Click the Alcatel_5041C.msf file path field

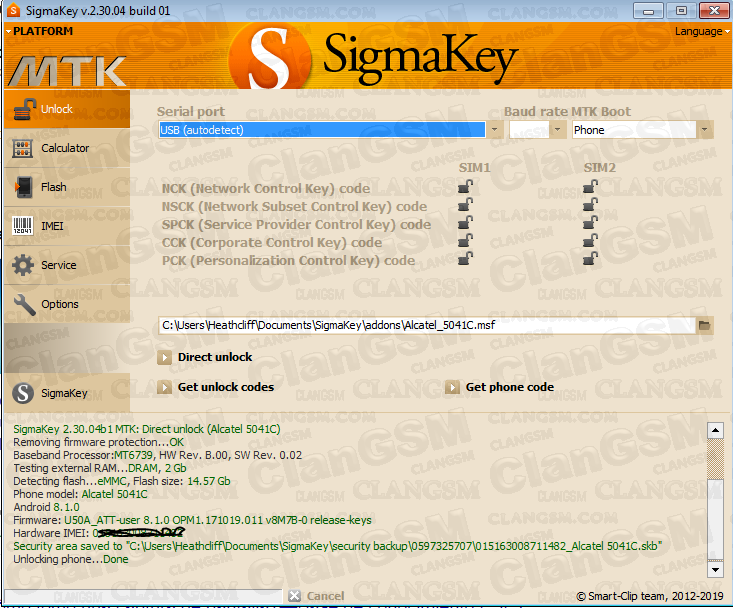tap(427, 325)
